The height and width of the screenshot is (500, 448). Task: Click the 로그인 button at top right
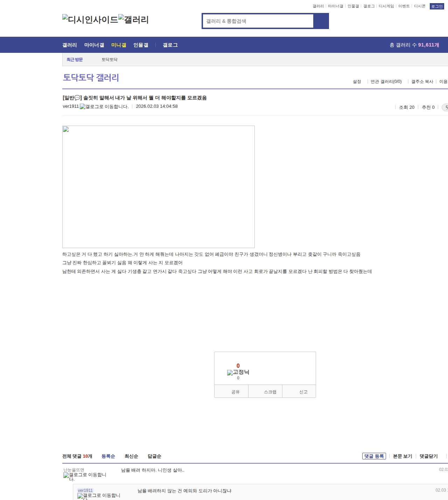click(x=436, y=6)
